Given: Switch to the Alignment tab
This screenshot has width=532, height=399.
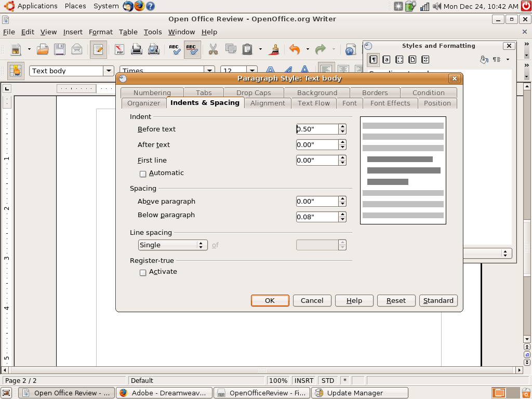Looking at the screenshot, I should [x=268, y=103].
